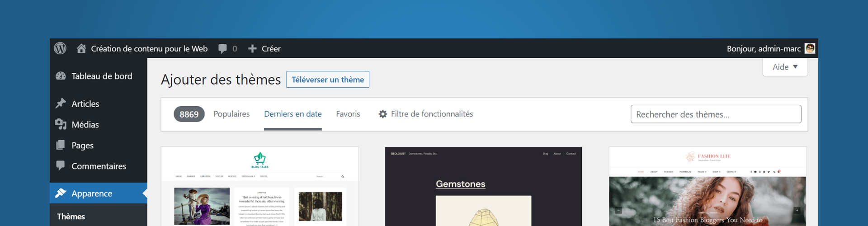Click the home icon in admin bar
This screenshot has height=226, width=868.
(x=81, y=48)
